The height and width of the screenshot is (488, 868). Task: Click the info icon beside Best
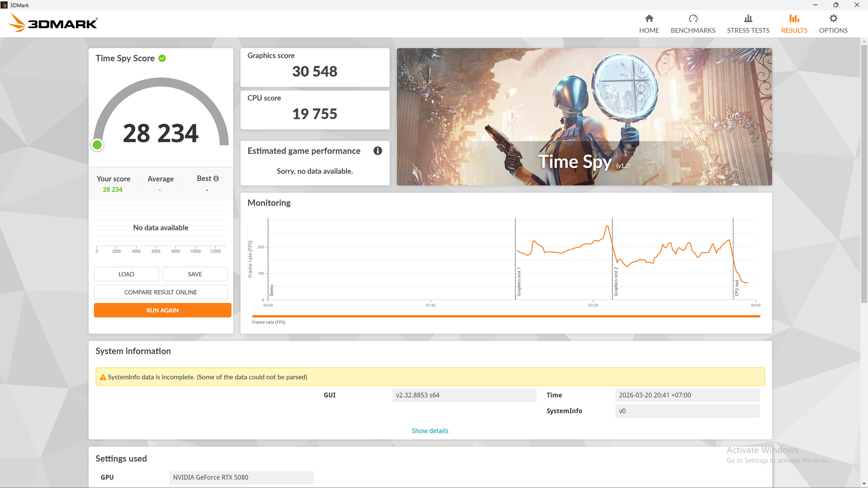(216, 178)
